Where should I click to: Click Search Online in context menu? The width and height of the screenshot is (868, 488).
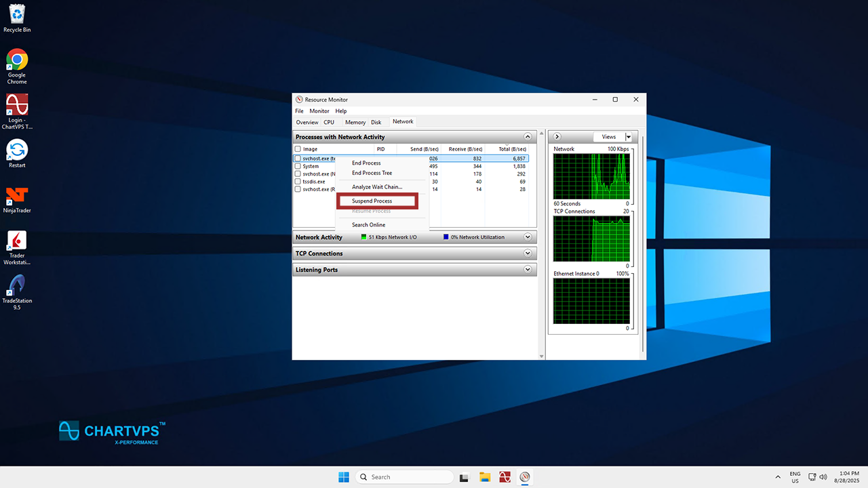(x=368, y=225)
